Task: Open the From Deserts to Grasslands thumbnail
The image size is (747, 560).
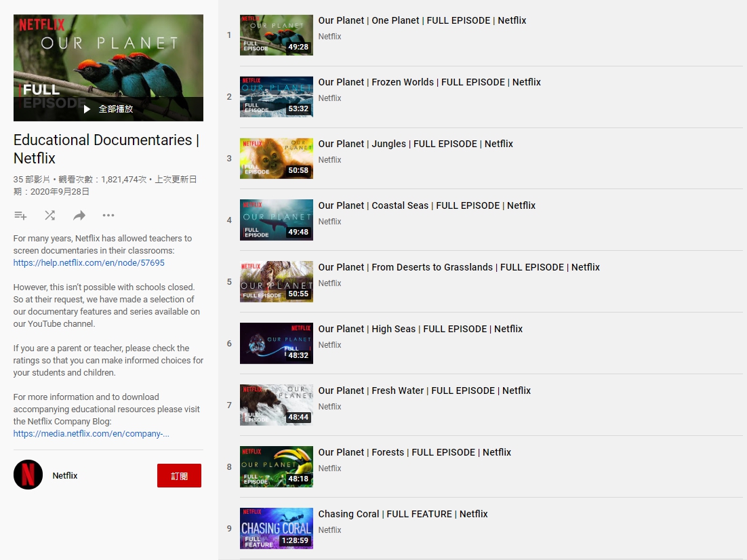Action: coord(277,281)
